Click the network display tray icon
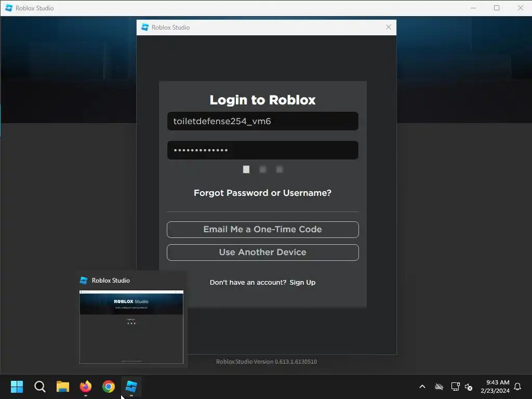Viewport: 532px width, 399px height. click(455, 387)
